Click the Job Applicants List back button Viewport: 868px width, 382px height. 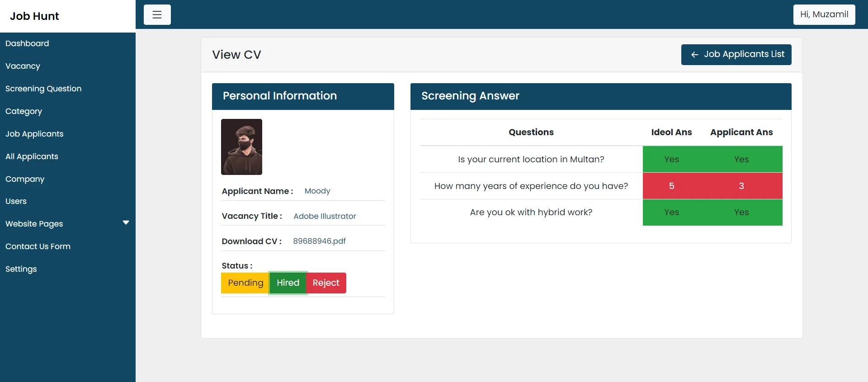pos(736,55)
